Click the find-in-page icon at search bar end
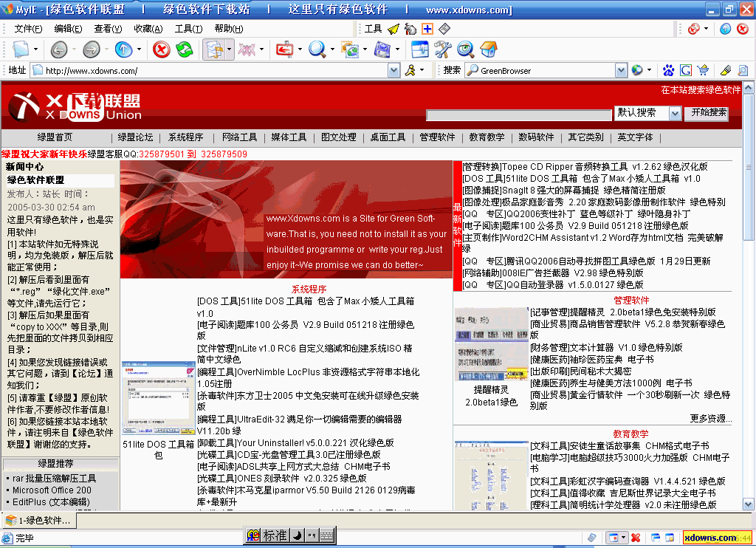The image size is (756, 548). point(743,70)
